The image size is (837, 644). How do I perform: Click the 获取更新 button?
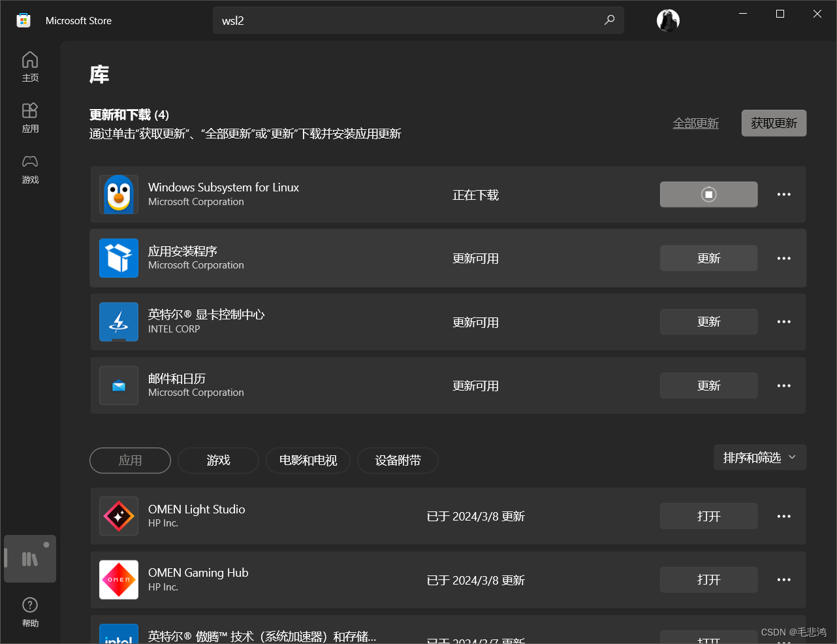click(774, 123)
